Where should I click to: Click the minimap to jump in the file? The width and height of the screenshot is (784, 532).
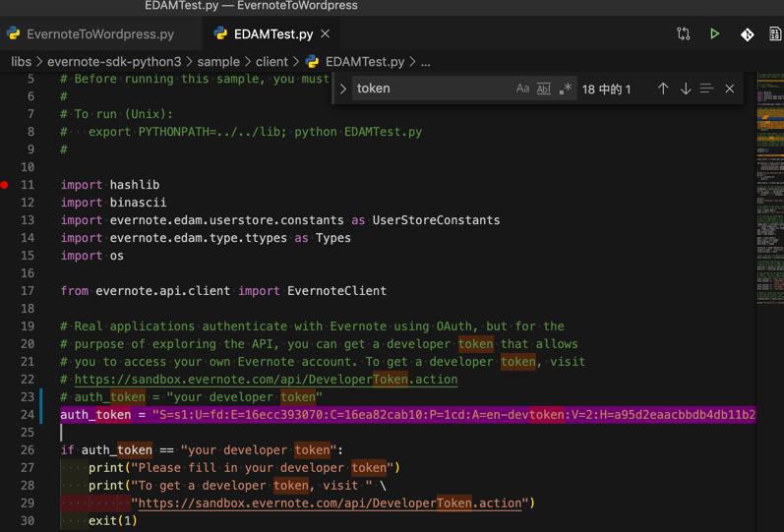click(770, 189)
